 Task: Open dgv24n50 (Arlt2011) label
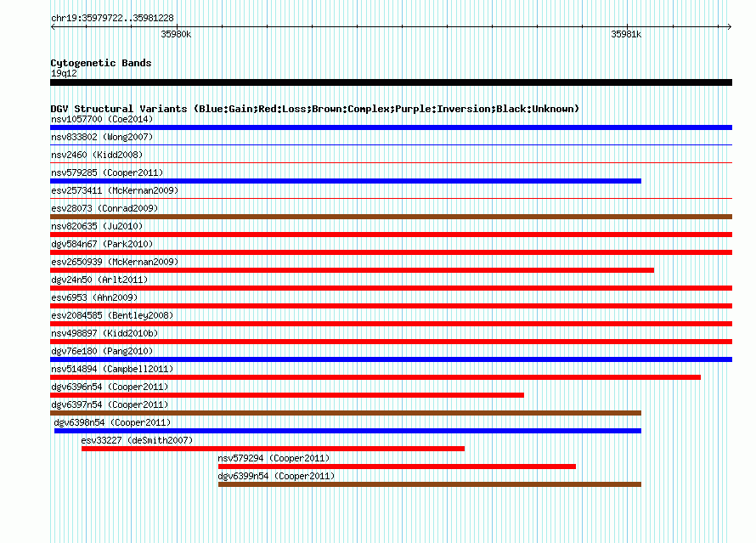(99, 280)
